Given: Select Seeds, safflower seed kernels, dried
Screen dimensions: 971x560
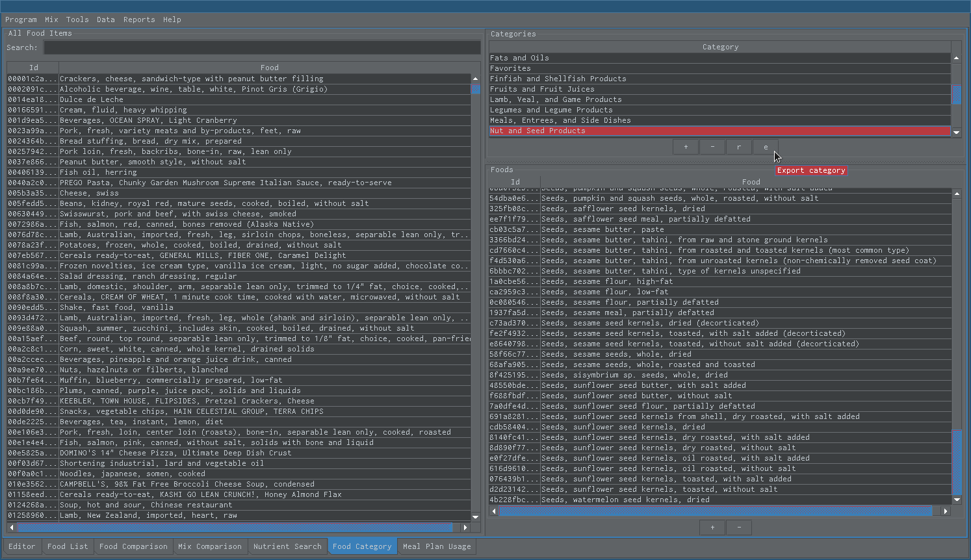Looking at the screenshot, I should click(x=720, y=209).
